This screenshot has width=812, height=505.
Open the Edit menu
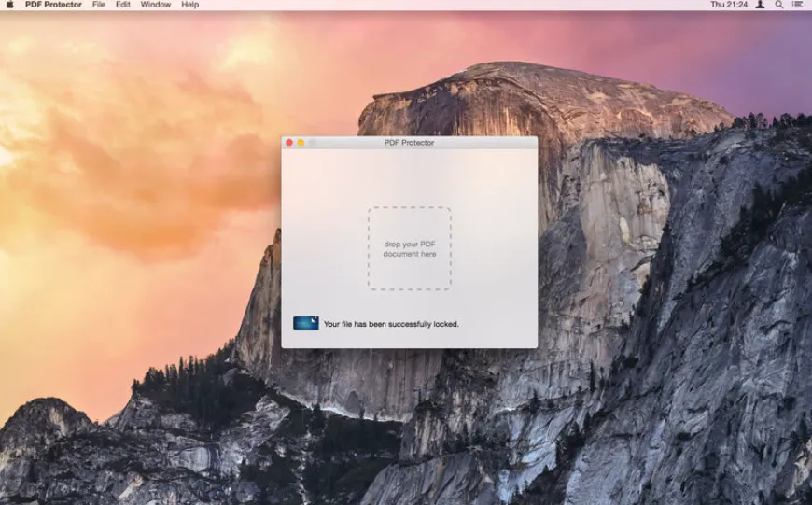122,5
